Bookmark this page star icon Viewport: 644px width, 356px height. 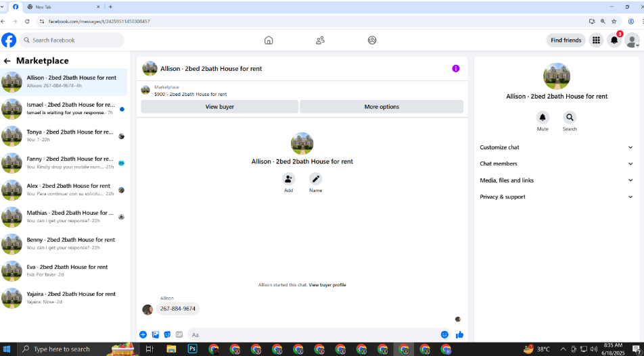coord(614,22)
